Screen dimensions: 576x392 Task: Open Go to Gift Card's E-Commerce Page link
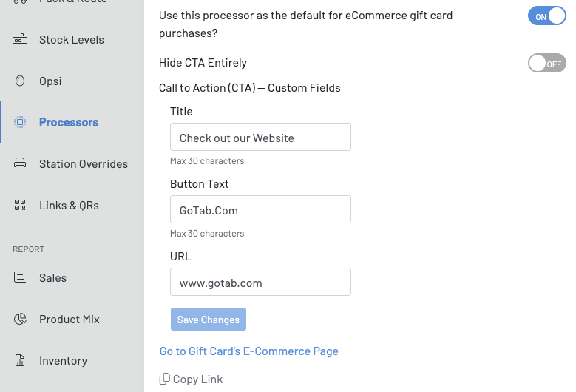(249, 351)
